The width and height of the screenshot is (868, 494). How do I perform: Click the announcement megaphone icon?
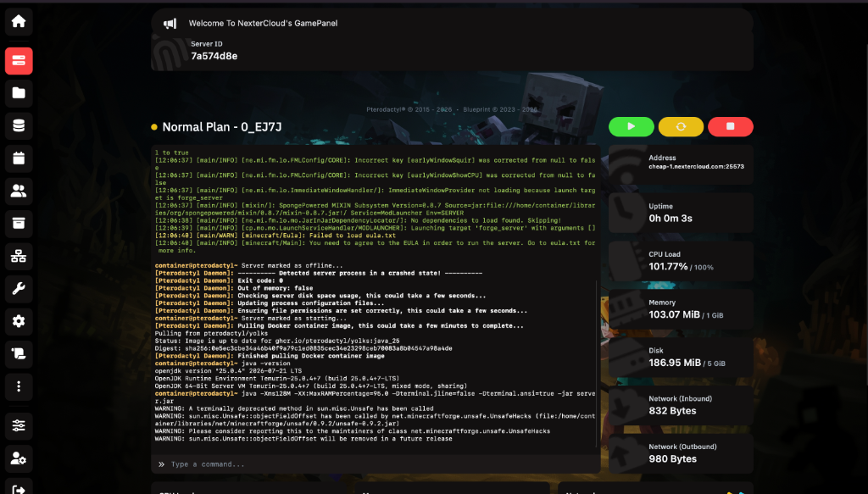pos(170,23)
